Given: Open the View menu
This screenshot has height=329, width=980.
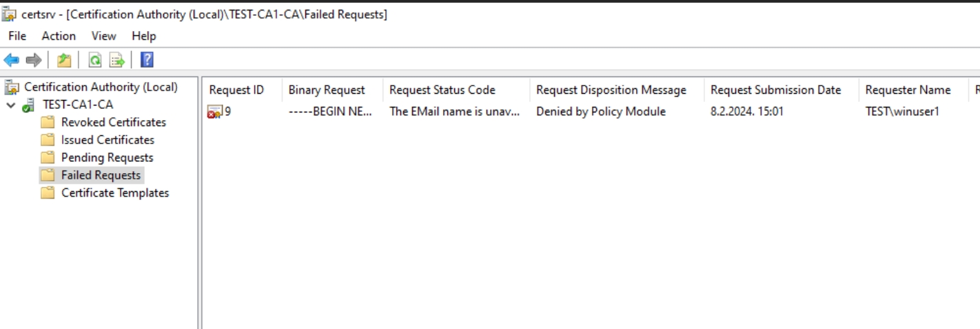Looking at the screenshot, I should point(104,36).
